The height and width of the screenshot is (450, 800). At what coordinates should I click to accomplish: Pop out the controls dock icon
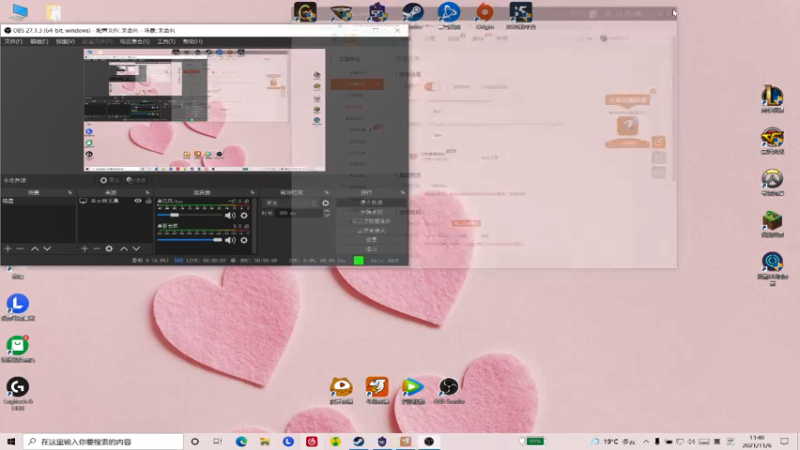[x=403, y=192]
